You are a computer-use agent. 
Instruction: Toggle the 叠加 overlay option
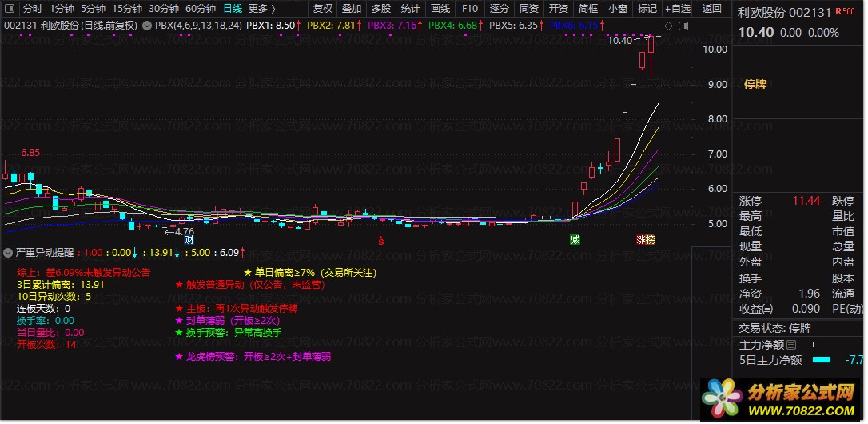352,8
